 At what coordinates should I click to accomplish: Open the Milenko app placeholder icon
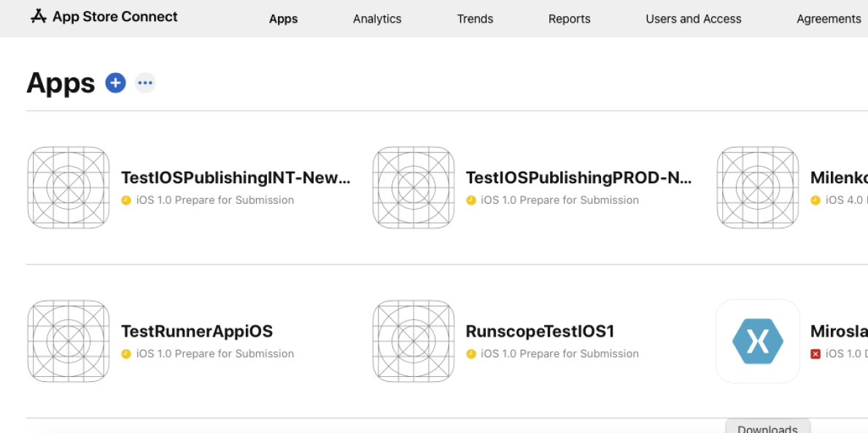(x=758, y=188)
